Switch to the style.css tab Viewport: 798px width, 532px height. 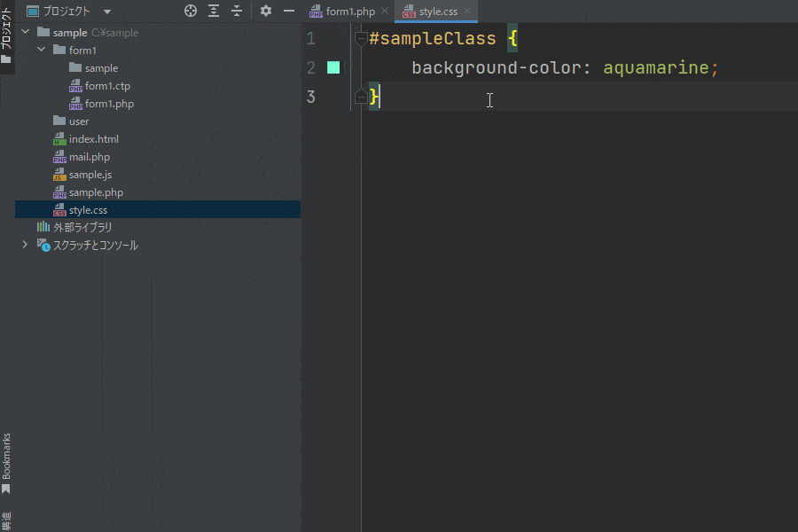[438, 12]
